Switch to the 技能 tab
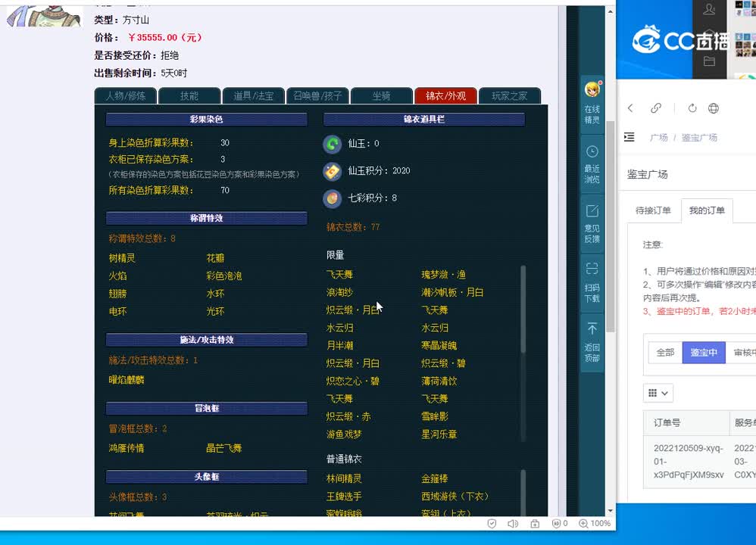This screenshot has width=756, height=545. (189, 96)
